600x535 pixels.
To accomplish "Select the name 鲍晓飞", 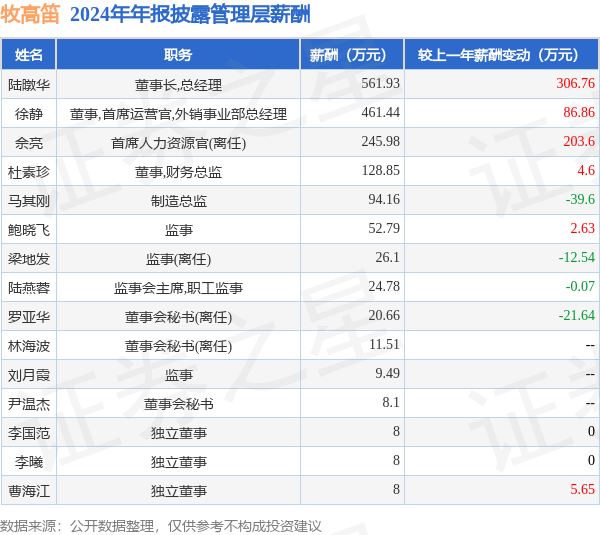I will point(29,230).
